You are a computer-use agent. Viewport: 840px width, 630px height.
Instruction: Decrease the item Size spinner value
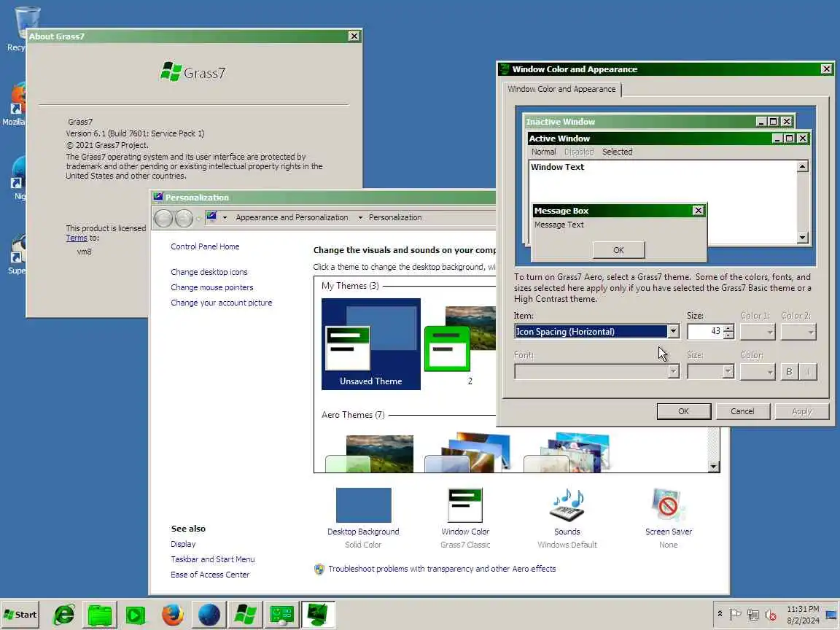pyautogui.click(x=728, y=335)
